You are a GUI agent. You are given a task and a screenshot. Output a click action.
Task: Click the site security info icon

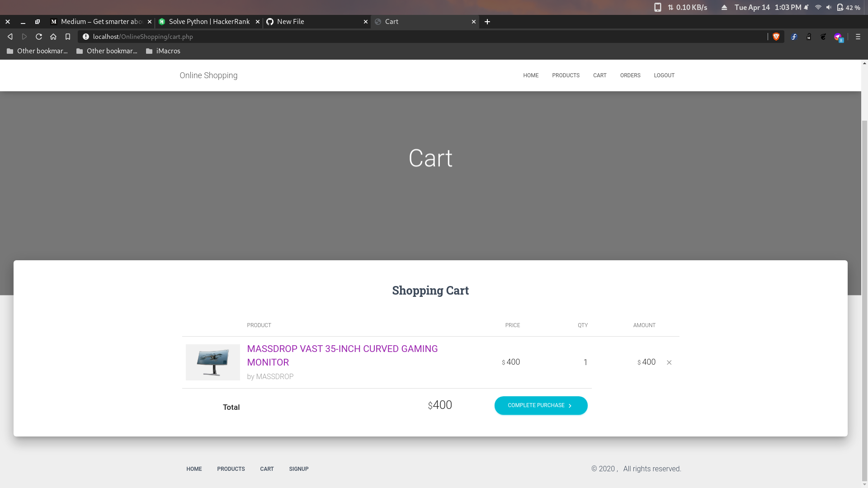point(86,37)
